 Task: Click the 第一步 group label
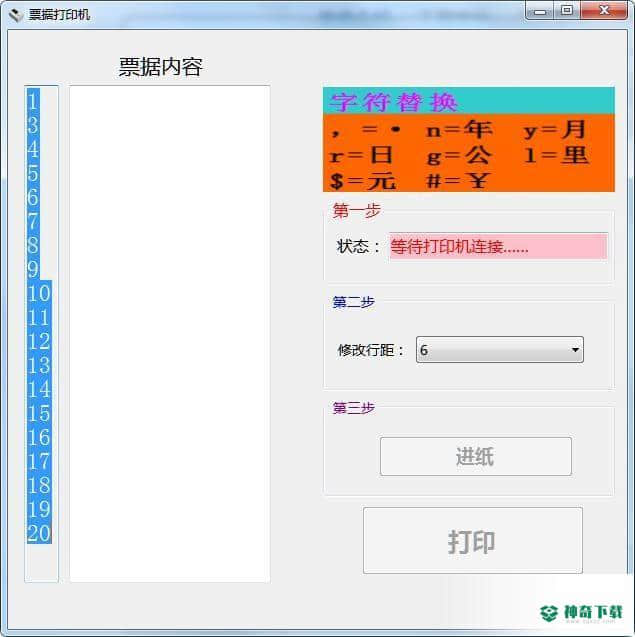tap(356, 210)
